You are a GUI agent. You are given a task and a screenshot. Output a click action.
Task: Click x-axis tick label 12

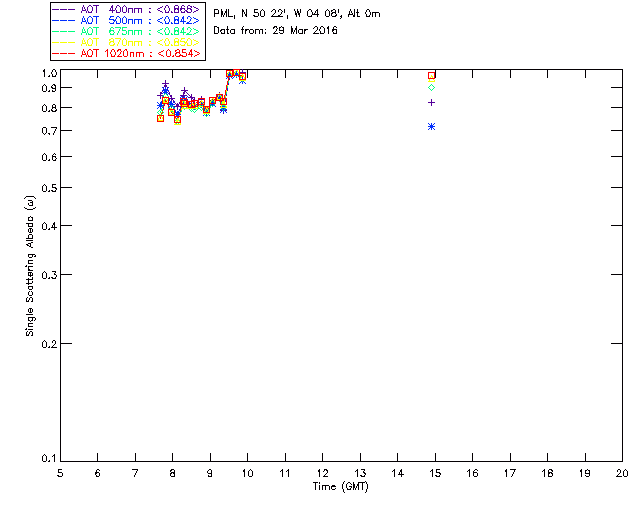tap(322, 473)
